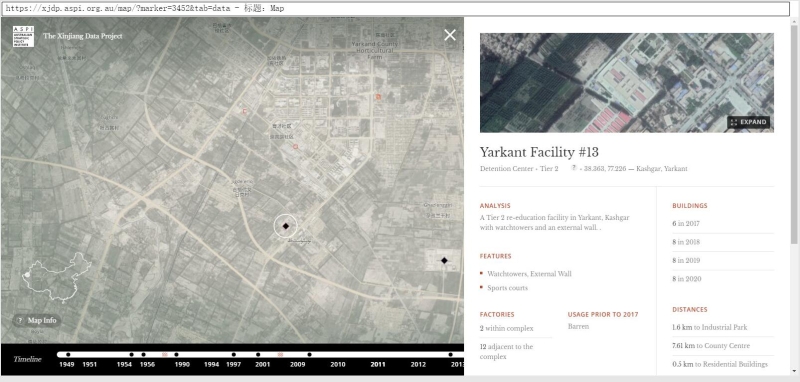
Task: Click the selected circled diamond facility marker
Action: pos(286,226)
